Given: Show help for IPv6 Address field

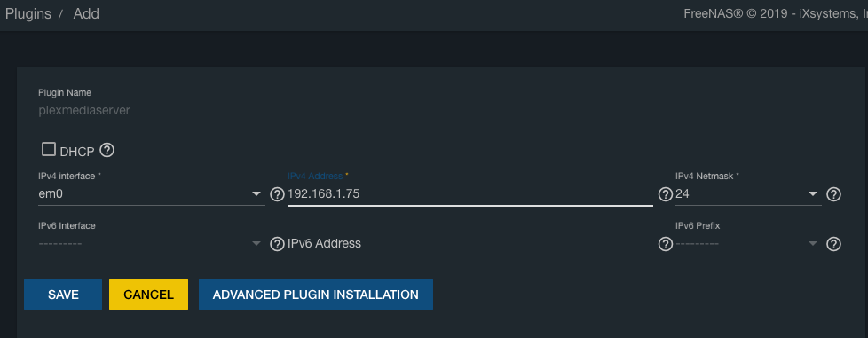Looking at the screenshot, I should (x=666, y=244).
